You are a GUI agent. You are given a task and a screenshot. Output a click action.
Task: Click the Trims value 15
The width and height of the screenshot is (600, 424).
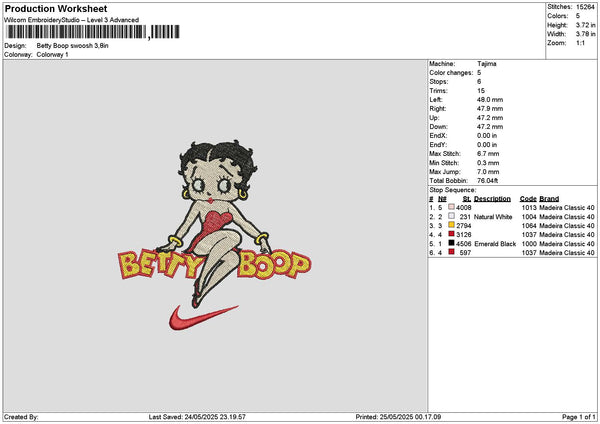point(481,91)
